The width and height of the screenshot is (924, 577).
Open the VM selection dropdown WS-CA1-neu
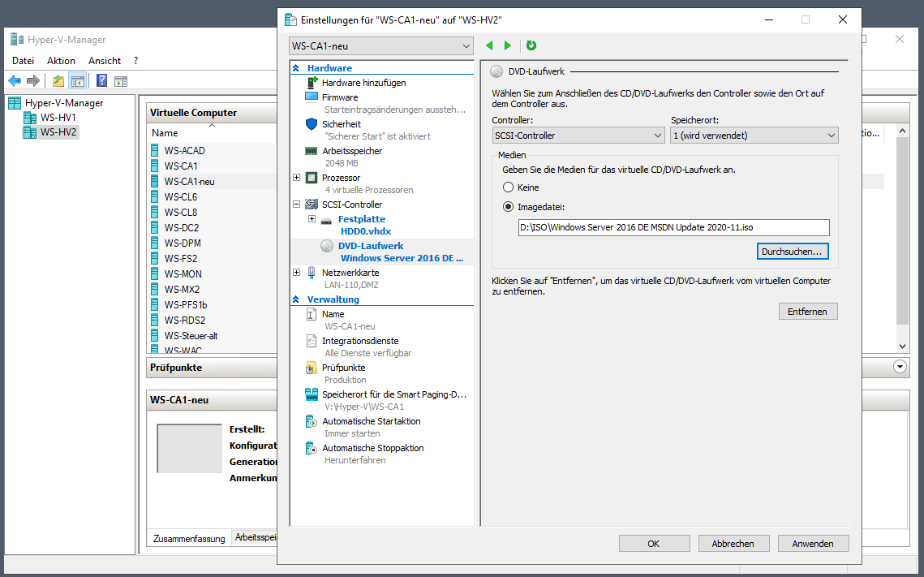381,46
